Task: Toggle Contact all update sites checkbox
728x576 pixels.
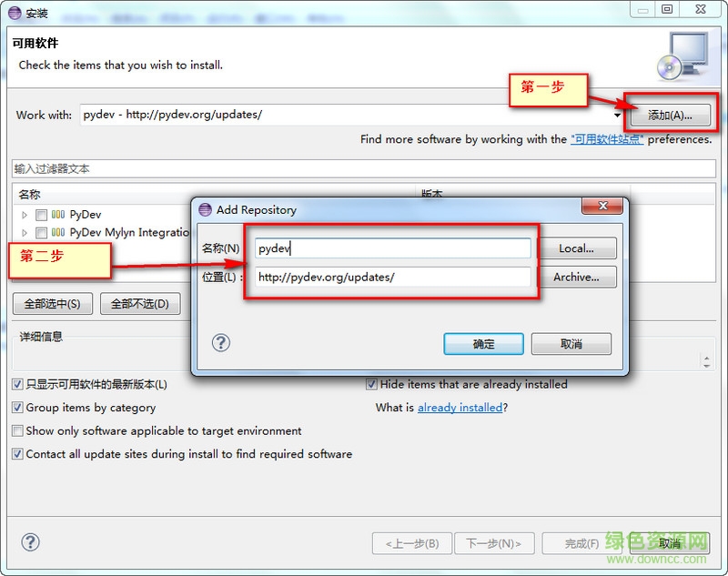Action: tap(17, 454)
